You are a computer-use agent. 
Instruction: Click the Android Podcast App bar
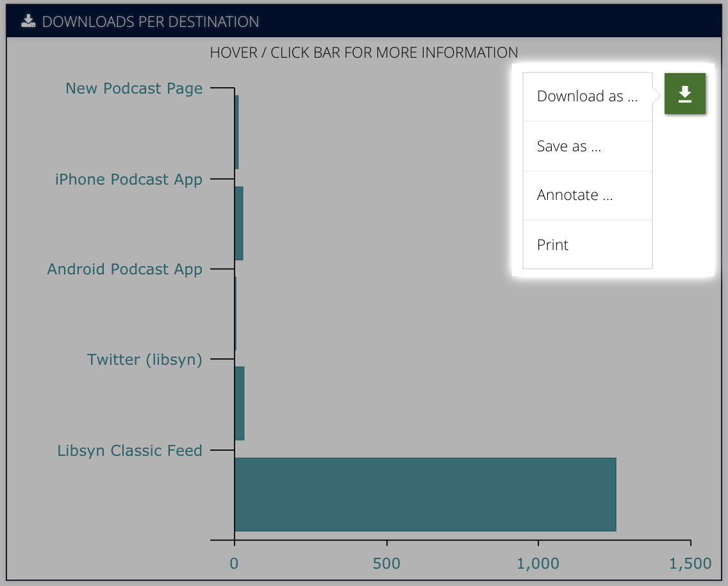pos(236,314)
